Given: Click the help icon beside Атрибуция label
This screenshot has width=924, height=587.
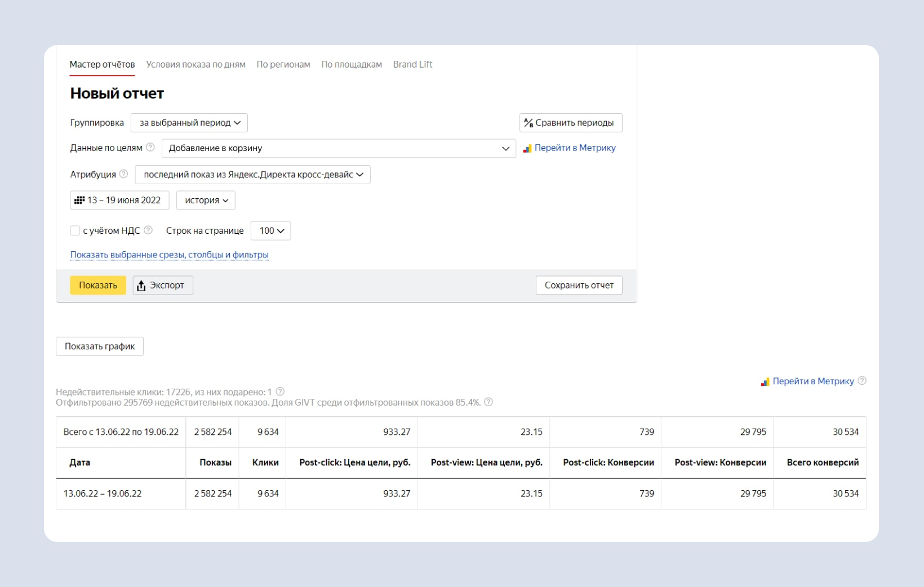Looking at the screenshot, I should tap(123, 174).
